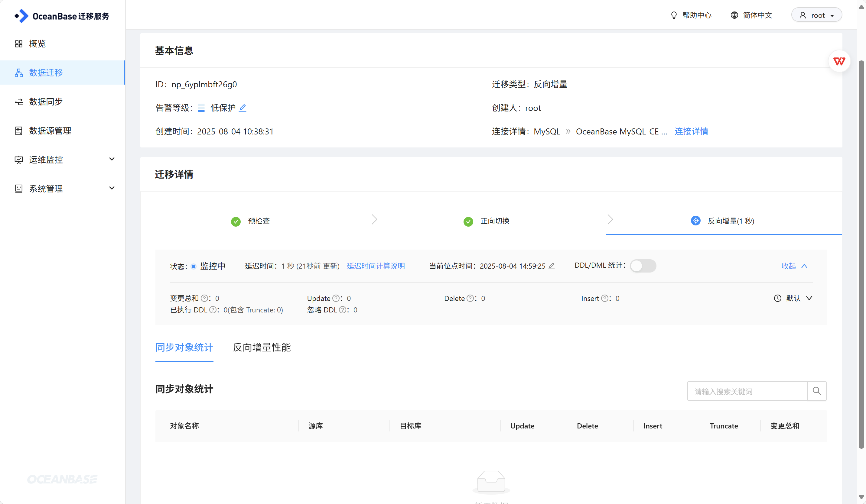This screenshot has width=866, height=504.
Task: Click the Update column header
Action: 522,426
